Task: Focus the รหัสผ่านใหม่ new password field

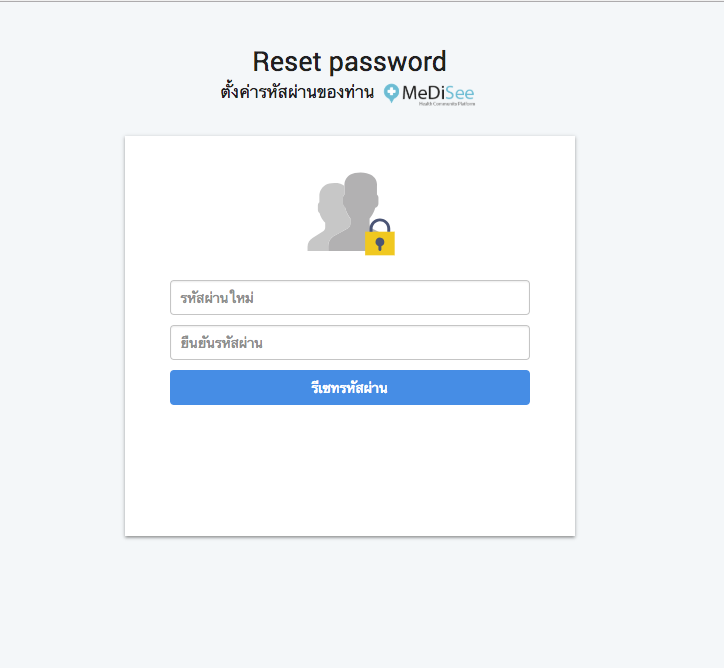Action: click(349, 298)
